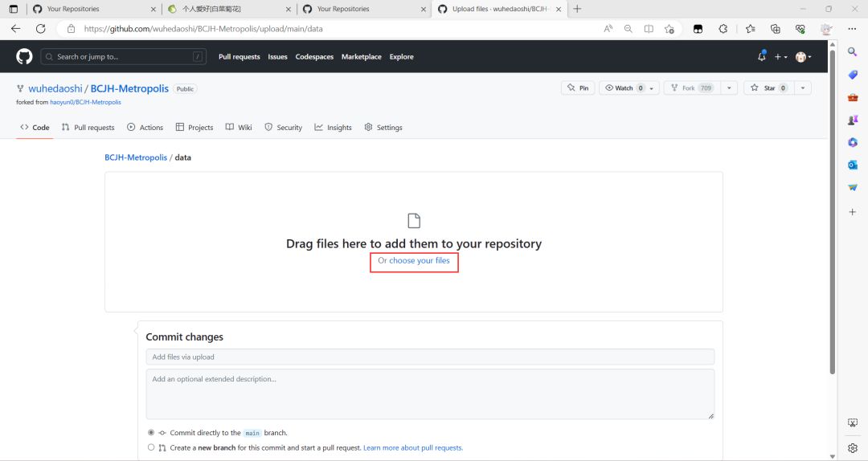Click the choose your files link

click(419, 261)
